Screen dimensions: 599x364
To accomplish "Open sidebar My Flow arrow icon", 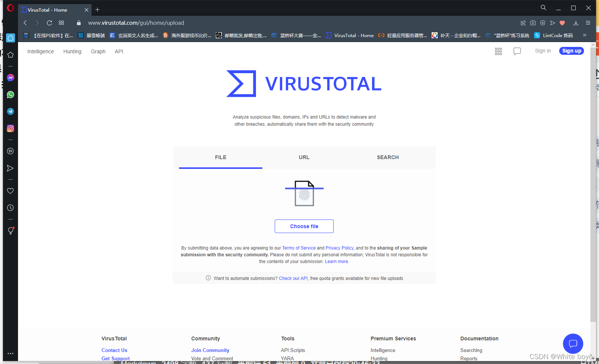I will tap(11, 168).
